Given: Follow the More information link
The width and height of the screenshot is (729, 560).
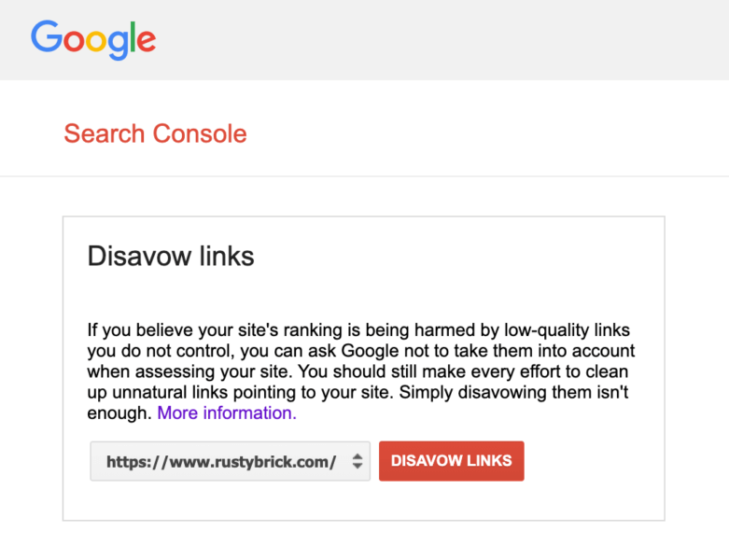Looking at the screenshot, I should click(x=227, y=413).
